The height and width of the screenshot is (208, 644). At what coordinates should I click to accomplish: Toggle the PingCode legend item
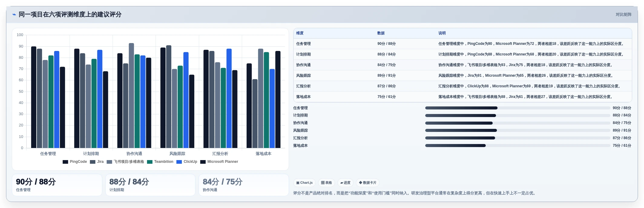coord(75,162)
